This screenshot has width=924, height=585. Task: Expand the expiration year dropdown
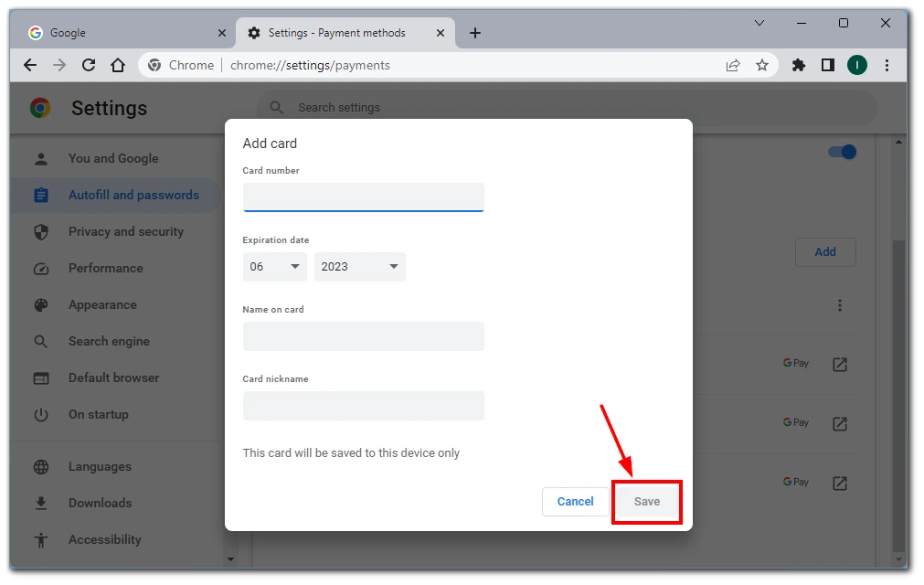(359, 267)
